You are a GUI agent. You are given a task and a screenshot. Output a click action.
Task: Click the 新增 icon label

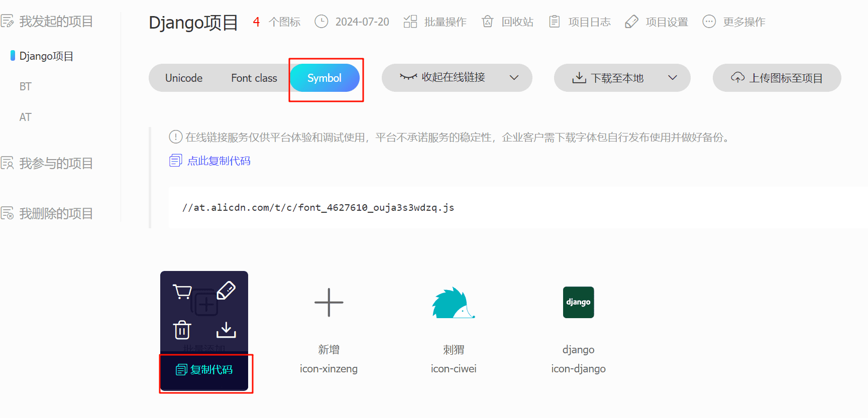(x=329, y=349)
